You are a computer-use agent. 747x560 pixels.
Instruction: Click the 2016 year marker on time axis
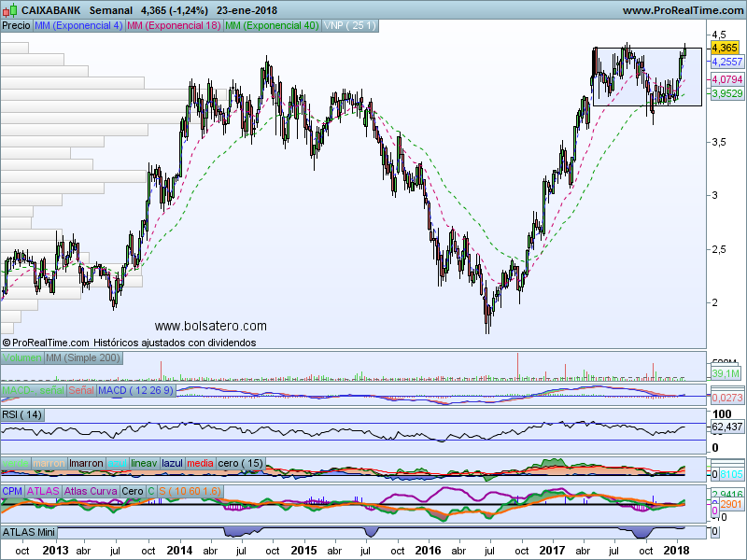[429, 551]
